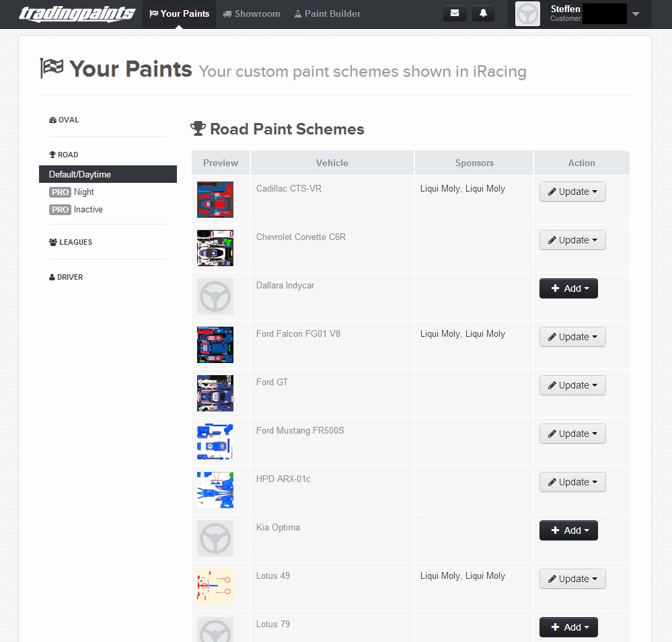Image resolution: width=672 pixels, height=642 pixels.
Task: Open the Cadillac CTS-VR paint thumbnail
Action: click(215, 200)
